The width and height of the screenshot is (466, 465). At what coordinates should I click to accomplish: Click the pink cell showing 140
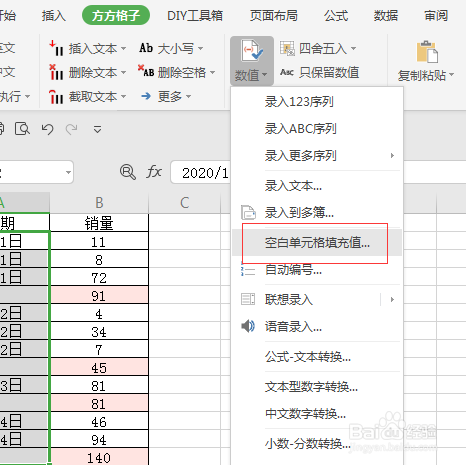pyautogui.click(x=99, y=457)
